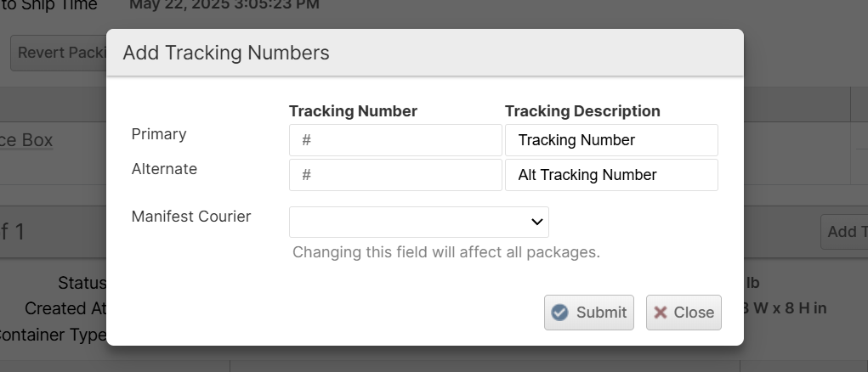Click the Revert Packing button behind dialog
Screen dimensions: 868x372
[x=60, y=53]
